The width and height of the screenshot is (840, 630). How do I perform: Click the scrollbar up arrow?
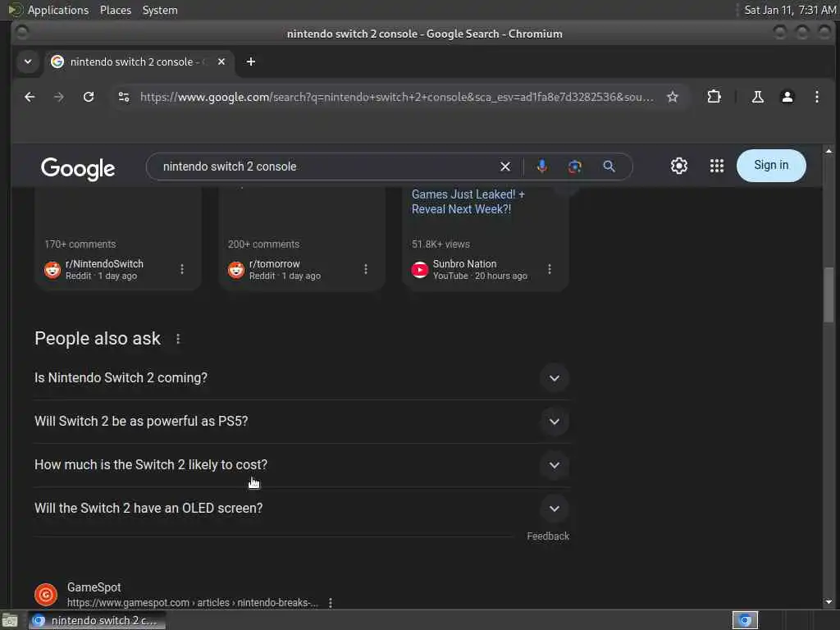[x=829, y=151]
